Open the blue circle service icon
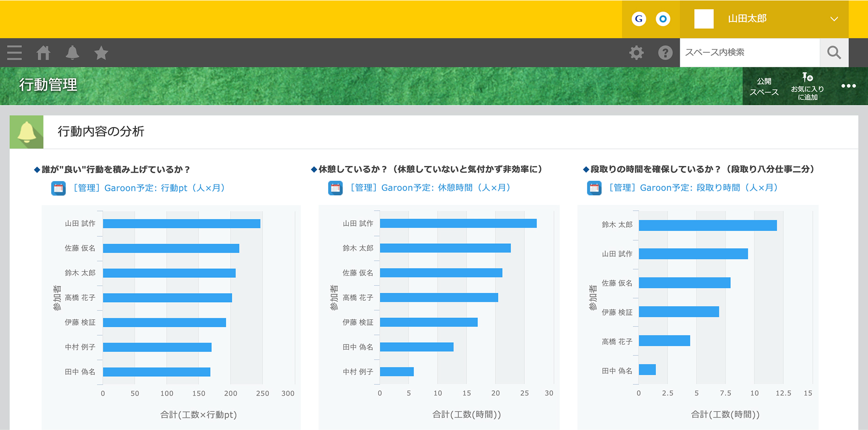 tap(663, 19)
